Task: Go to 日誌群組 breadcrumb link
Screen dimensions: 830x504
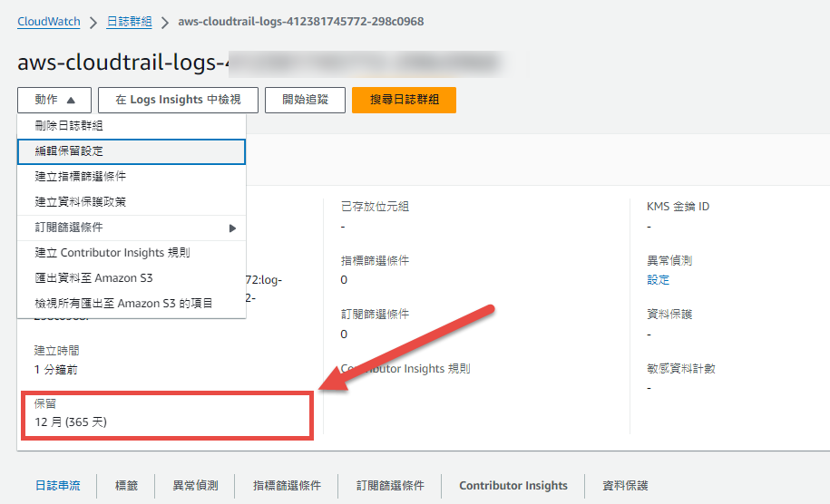Action: [x=129, y=22]
